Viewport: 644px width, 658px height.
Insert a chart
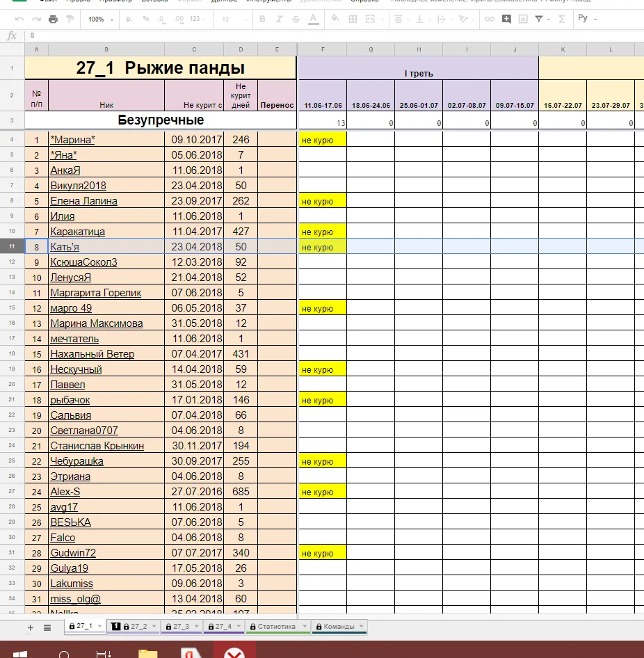pyautogui.click(x=523, y=19)
